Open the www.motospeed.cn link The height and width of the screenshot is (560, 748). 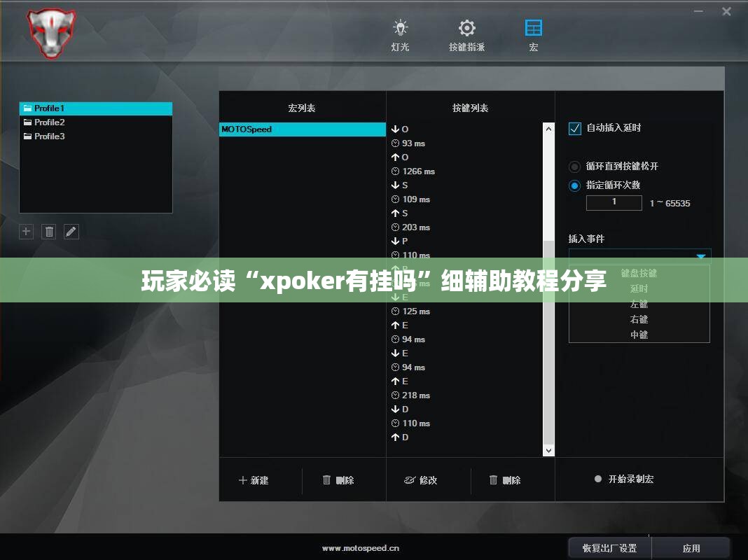point(361,548)
